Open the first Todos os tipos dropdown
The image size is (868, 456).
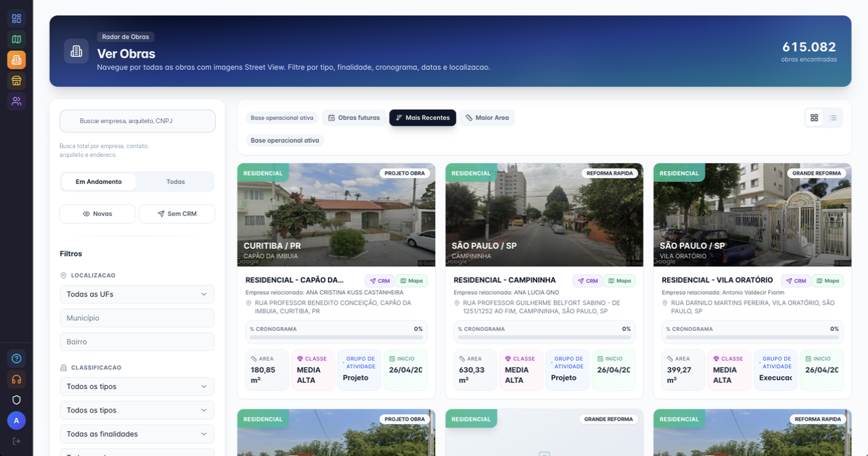[137, 386]
